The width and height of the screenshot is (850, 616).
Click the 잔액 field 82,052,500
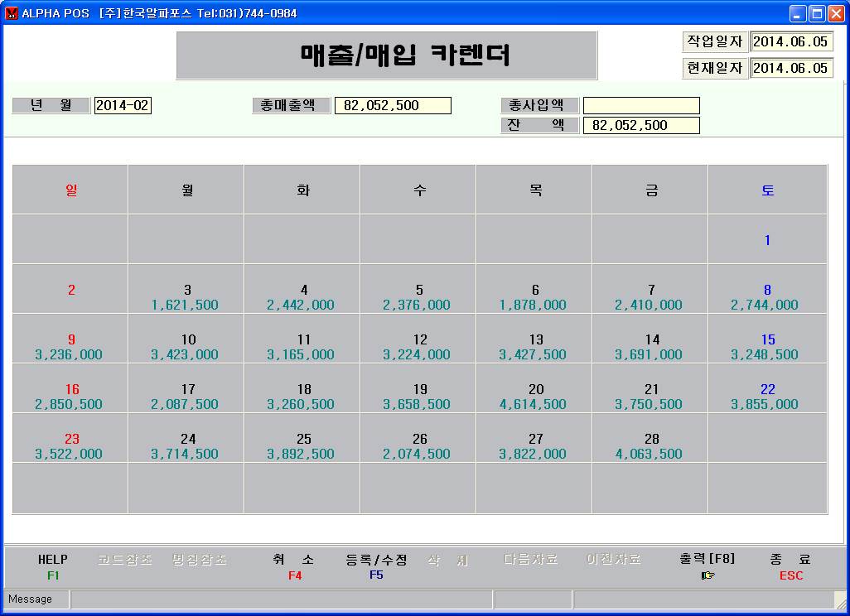pos(641,125)
